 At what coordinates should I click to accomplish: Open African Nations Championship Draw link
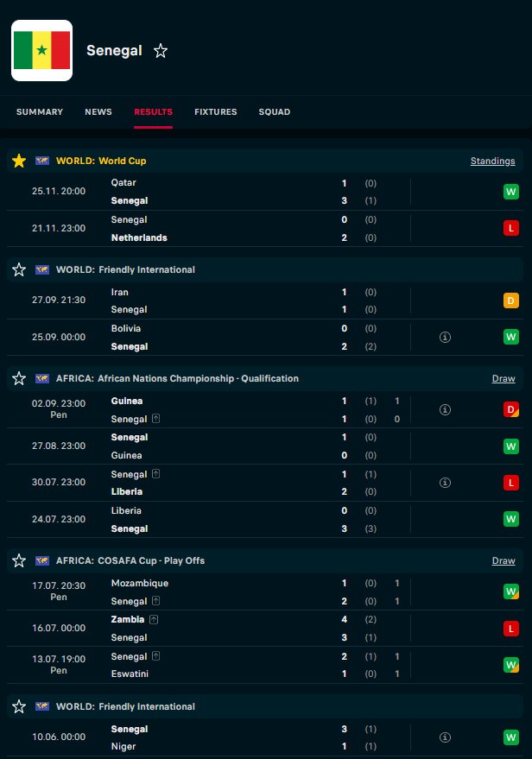tap(503, 378)
